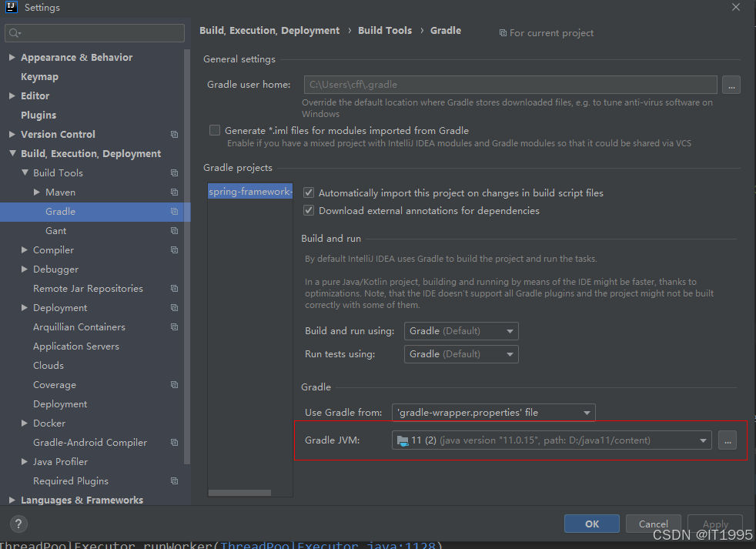Select Application Servers settings page
This screenshot has width=756, height=549.
[76, 346]
